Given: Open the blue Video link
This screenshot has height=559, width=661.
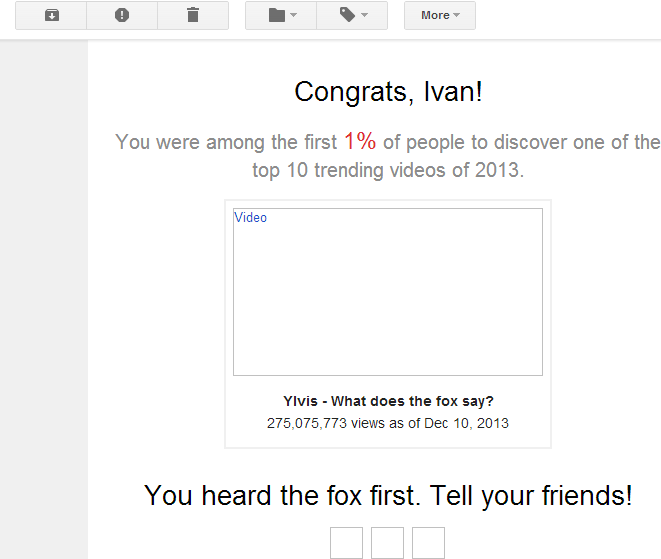Looking at the screenshot, I should pos(250,218).
